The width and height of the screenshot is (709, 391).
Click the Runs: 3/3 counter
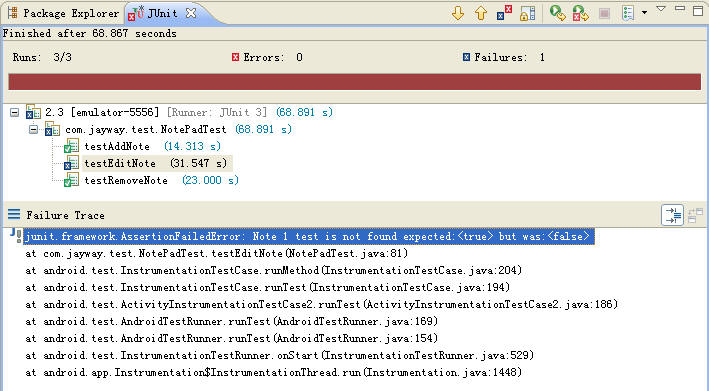(x=42, y=57)
